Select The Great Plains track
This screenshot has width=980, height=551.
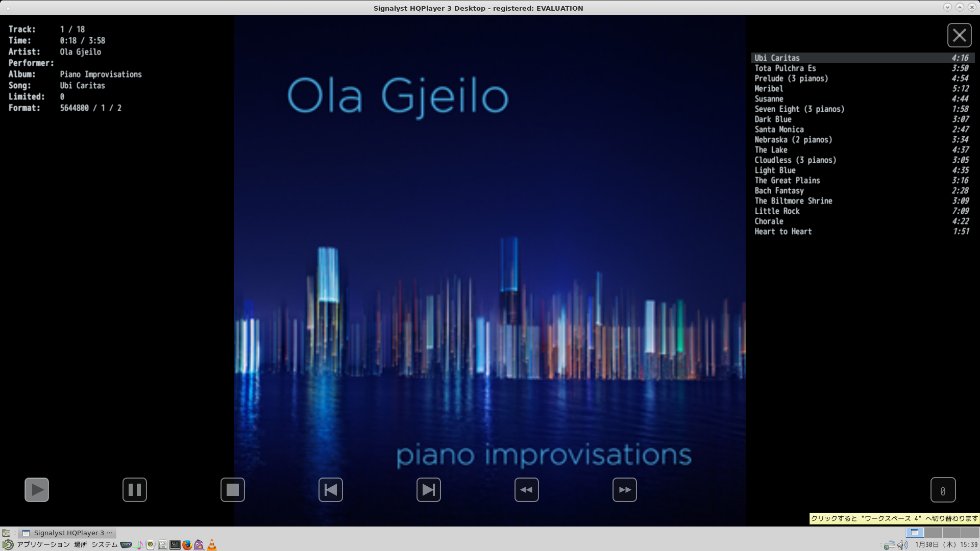point(863,180)
